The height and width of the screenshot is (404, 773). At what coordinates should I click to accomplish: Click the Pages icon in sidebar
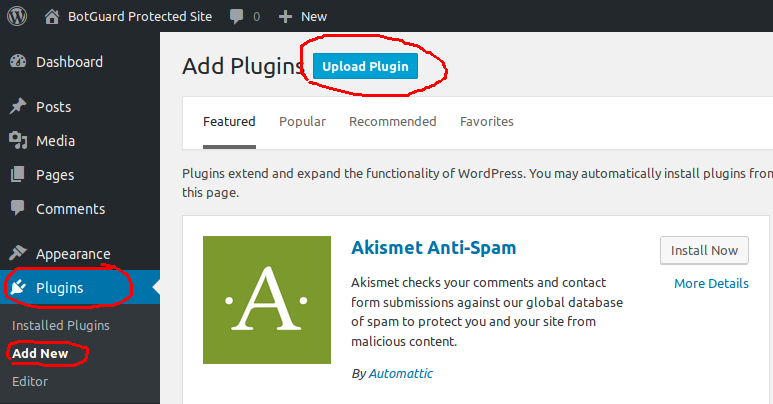[18, 174]
